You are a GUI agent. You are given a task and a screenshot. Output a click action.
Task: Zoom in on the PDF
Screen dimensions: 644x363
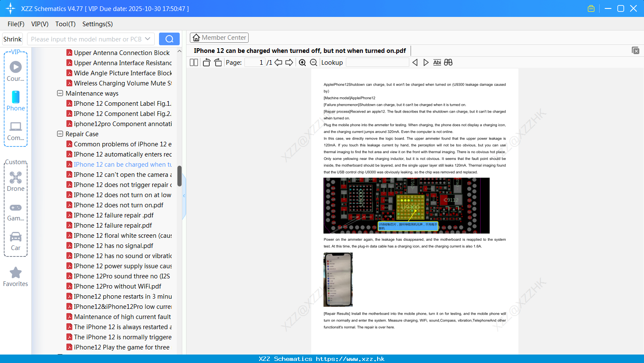point(302,62)
